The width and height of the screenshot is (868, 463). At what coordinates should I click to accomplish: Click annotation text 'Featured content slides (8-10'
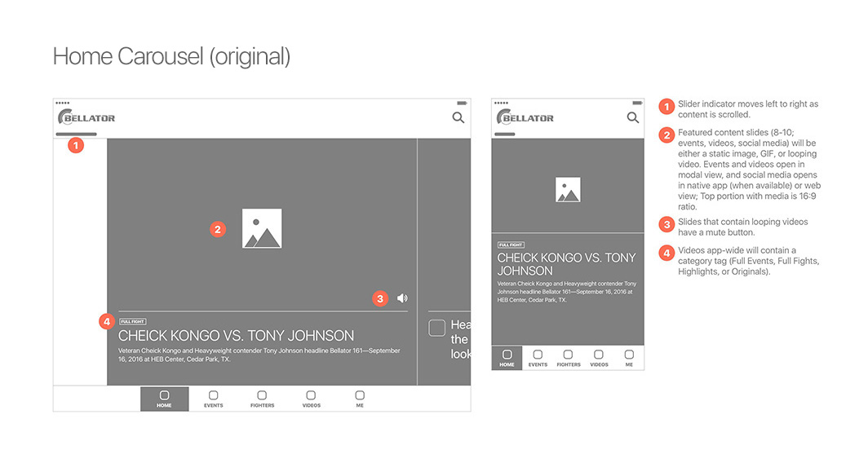[749, 170]
